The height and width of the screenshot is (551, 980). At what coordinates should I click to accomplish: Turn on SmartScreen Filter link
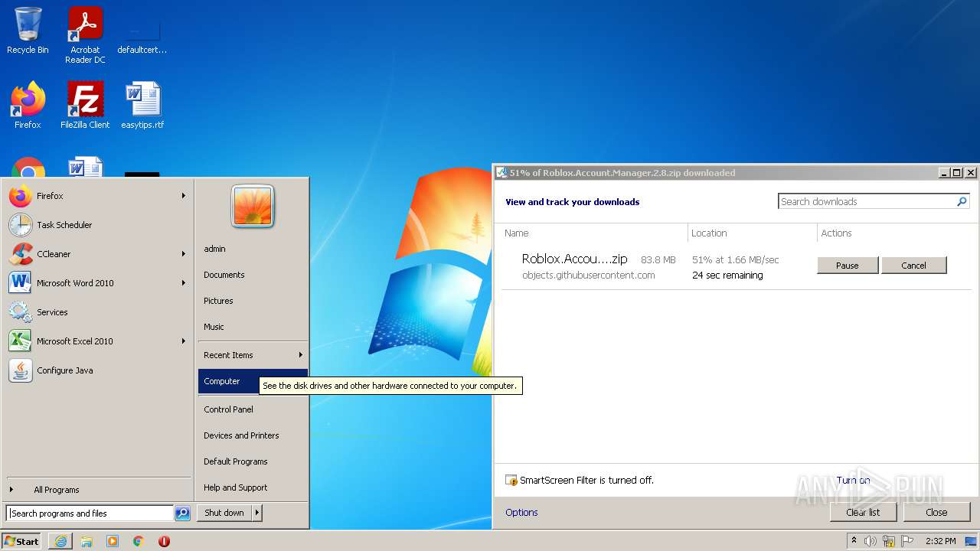pos(853,481)
